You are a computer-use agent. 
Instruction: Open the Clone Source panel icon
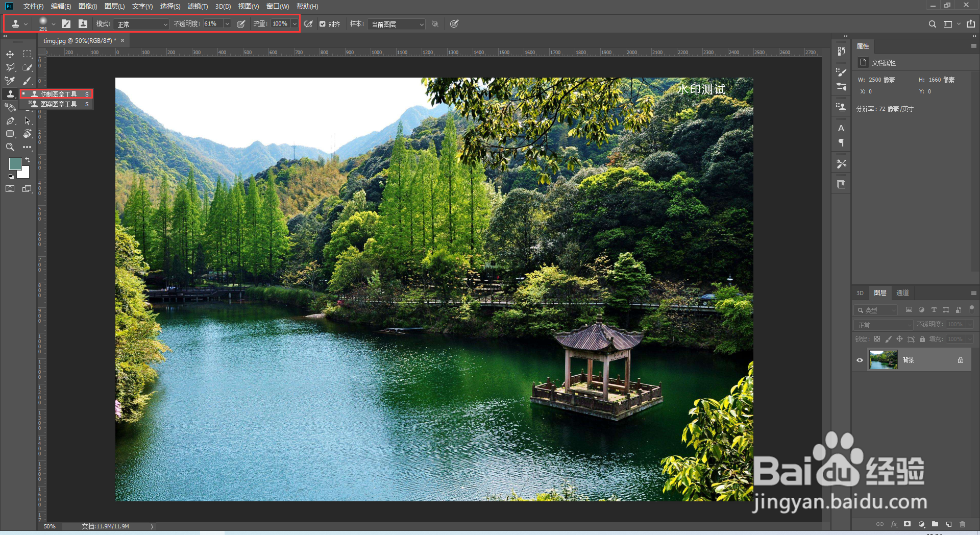click(841, 107)
